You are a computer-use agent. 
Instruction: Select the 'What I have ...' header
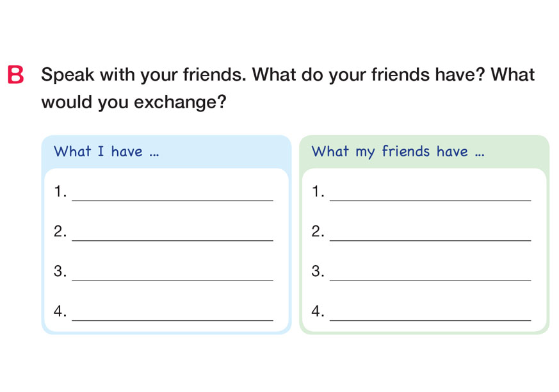[x=106, y=152]
